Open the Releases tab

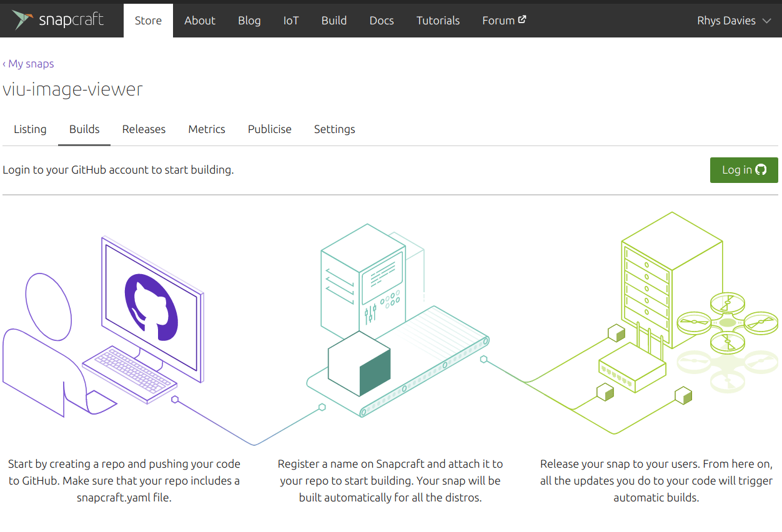144,129
